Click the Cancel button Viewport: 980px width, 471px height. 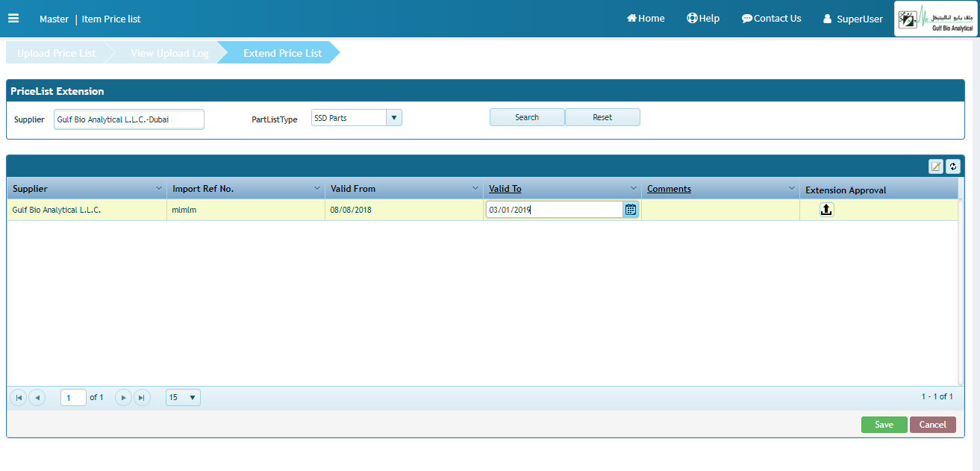point(932,425)
